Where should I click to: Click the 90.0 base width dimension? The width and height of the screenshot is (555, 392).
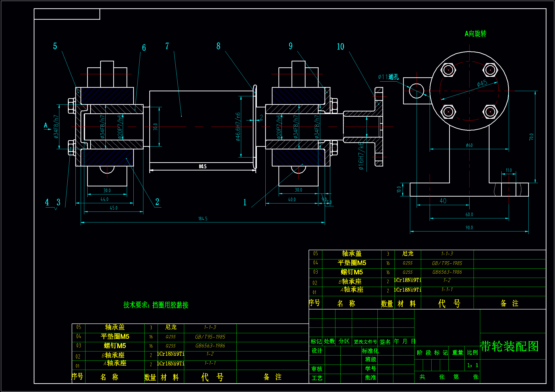pyautogui.click(x=469, y=228)
